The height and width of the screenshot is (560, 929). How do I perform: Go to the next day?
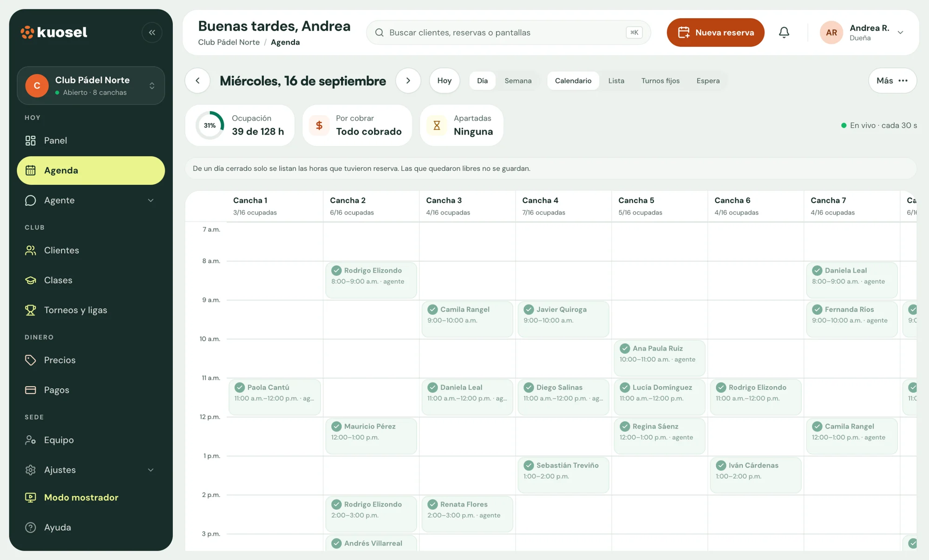pyautogui.click(x=408, y=81)
